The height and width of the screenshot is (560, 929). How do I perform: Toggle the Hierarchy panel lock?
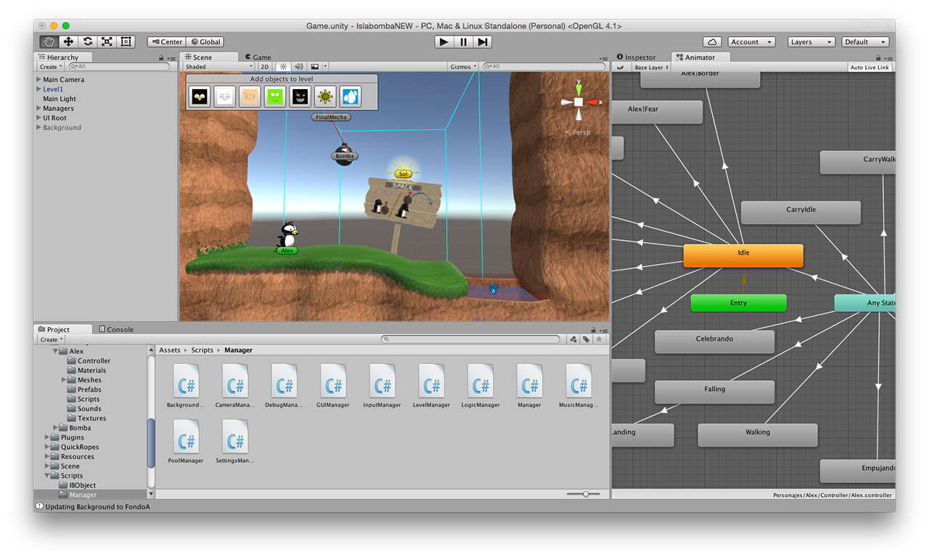(161, 58)
